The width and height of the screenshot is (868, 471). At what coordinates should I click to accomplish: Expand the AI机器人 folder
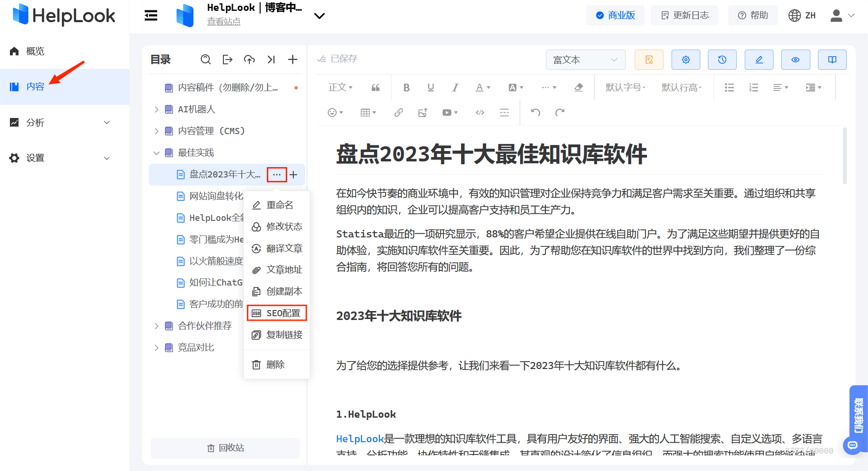point(156,109)
